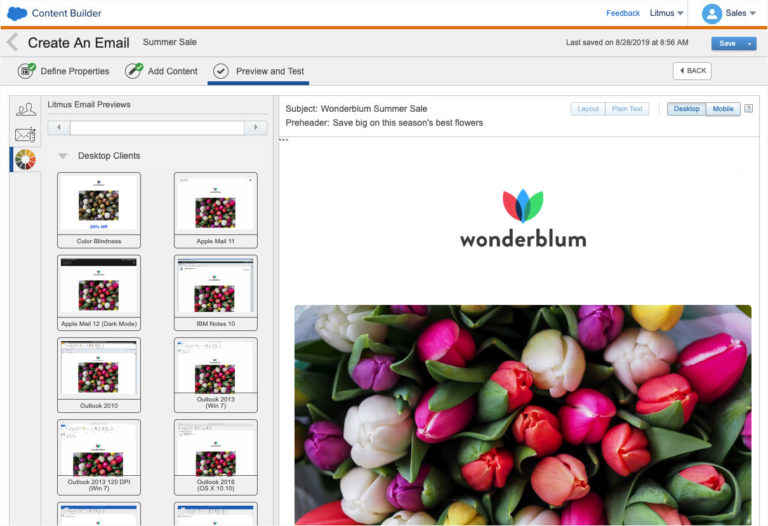768x526 pixels.
Task: Click the Create An Email heading
Action: coord(78,43)
